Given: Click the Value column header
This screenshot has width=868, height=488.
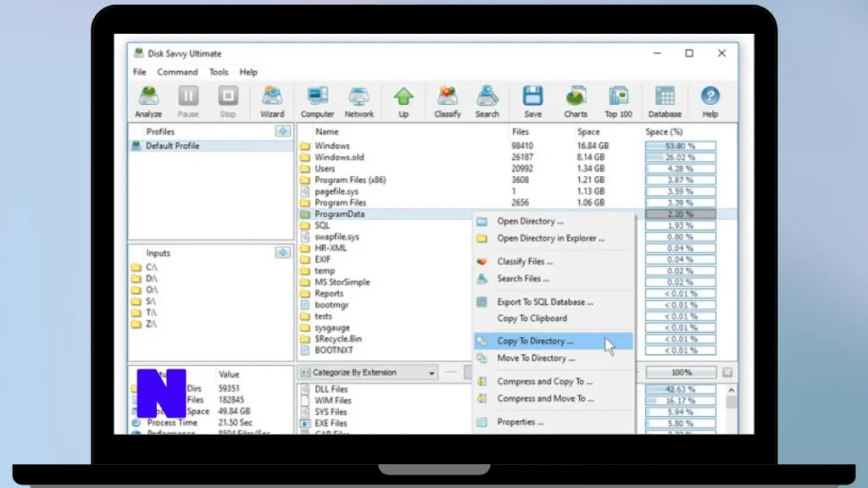Looking at the screenshot, I should [229, 374].
